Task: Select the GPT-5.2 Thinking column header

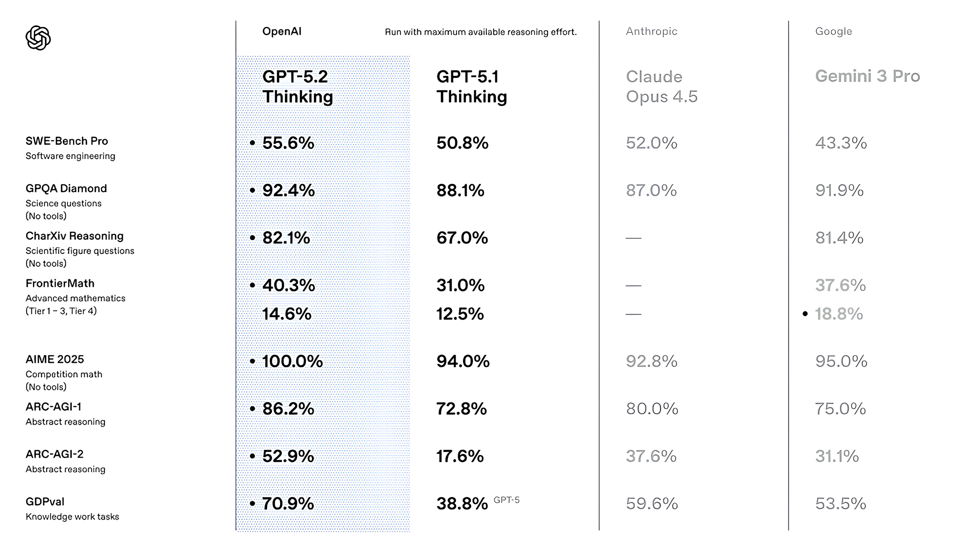Action: (297, 87)
